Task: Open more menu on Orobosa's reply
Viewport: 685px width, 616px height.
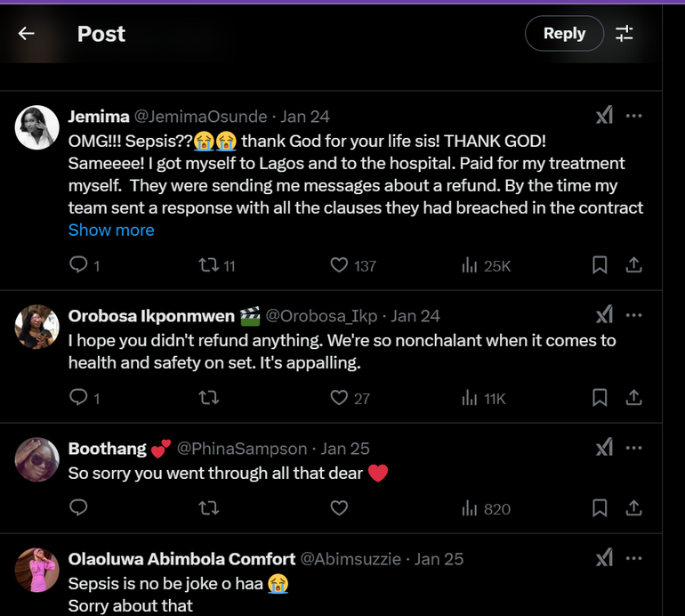Action: (x=634, y=315)
